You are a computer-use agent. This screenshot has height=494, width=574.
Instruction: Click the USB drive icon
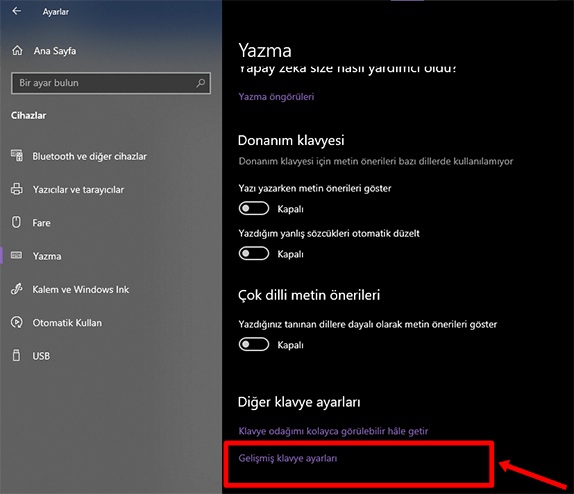pos(16,355)
